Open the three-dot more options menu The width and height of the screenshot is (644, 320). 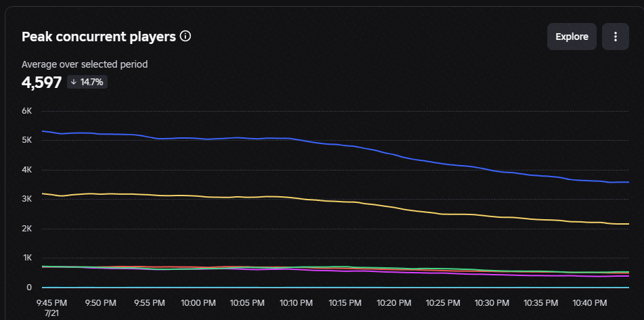click(616, 37)
